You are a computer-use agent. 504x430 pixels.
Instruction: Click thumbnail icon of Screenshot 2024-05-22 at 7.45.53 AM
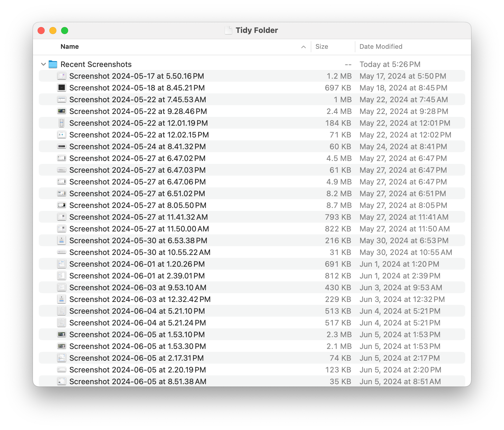tap(62, 100)
